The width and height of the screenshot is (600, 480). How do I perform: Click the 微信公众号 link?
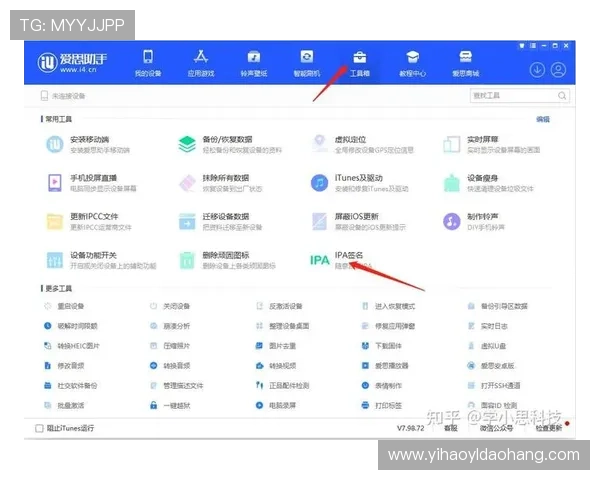(x=496, y=428)
